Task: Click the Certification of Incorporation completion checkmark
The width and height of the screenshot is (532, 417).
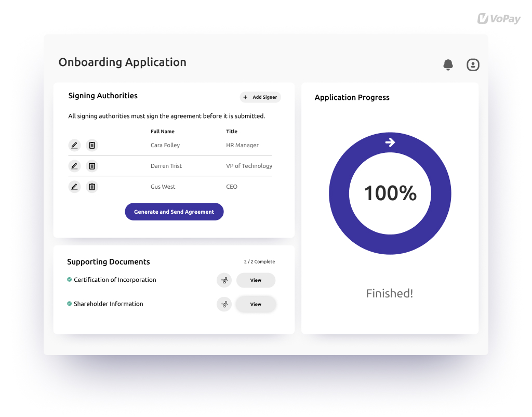Action: point(69,280)
